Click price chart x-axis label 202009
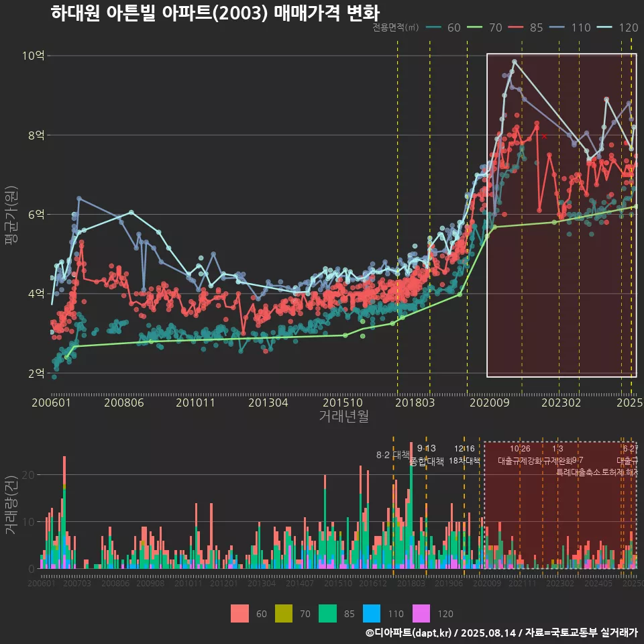 click(x=490, y=402)
